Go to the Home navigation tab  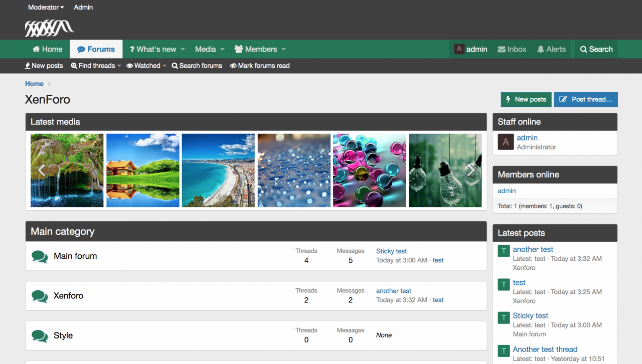tap(47, 49)
